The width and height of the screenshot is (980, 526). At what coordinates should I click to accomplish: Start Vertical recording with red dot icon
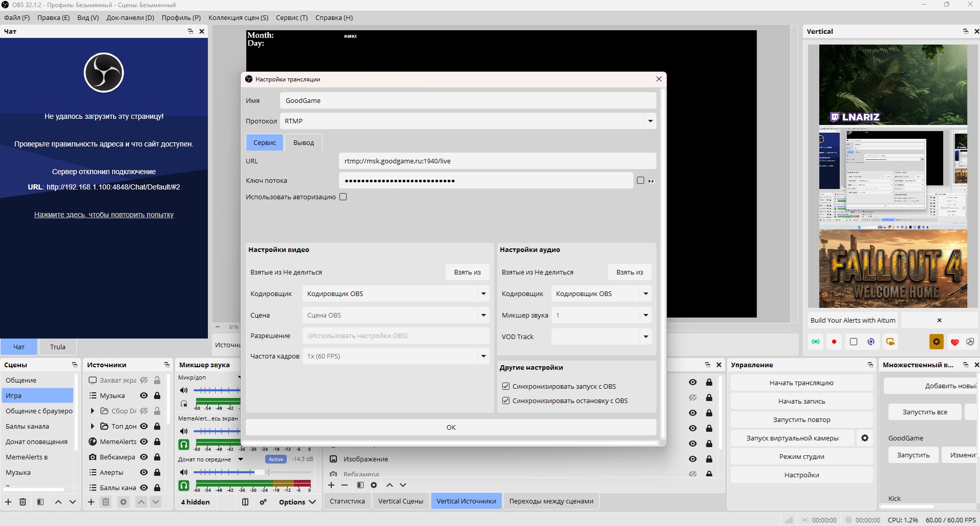point(834,342)
